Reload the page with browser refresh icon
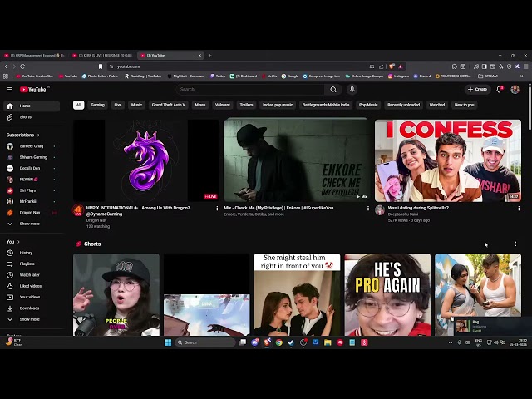 point(22,66)
